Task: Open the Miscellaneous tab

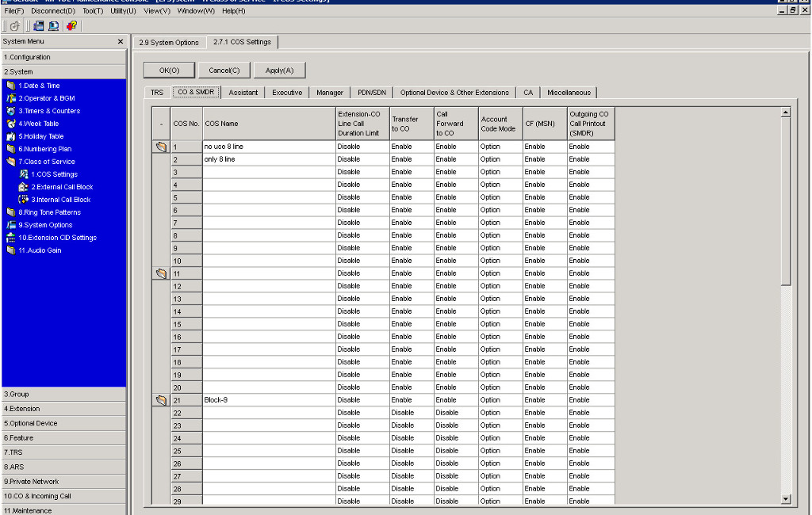Action: point(569,93)
